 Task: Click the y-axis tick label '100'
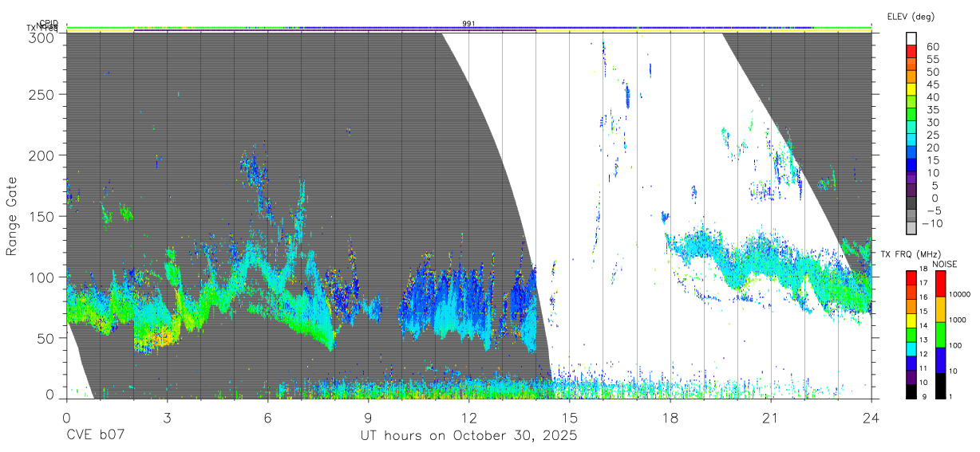point(41,277)
